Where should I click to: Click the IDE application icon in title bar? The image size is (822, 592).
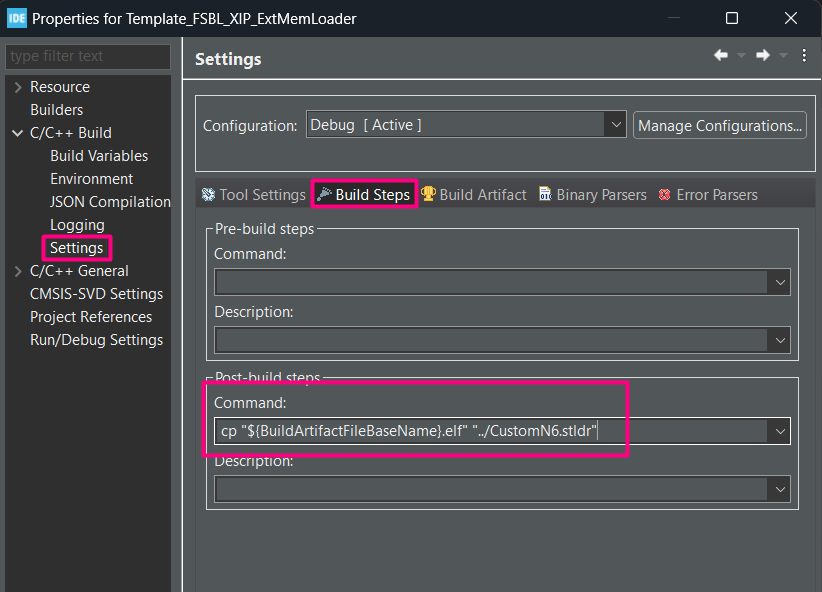point(16,18)
